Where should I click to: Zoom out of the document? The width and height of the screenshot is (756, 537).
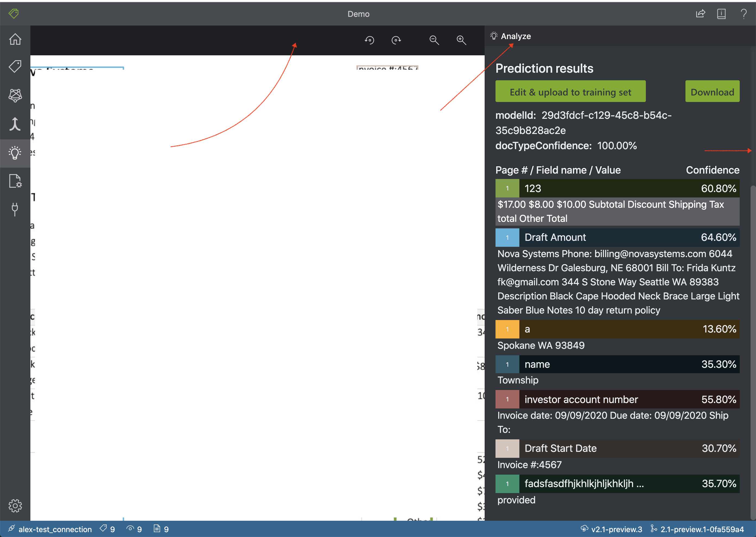(434, 40)
